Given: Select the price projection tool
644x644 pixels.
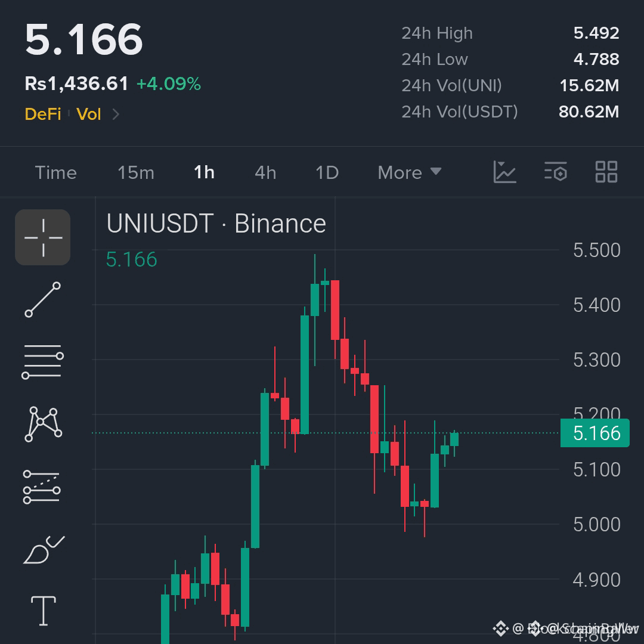Looking at the screenshot, I should click(x=42, y=487).
